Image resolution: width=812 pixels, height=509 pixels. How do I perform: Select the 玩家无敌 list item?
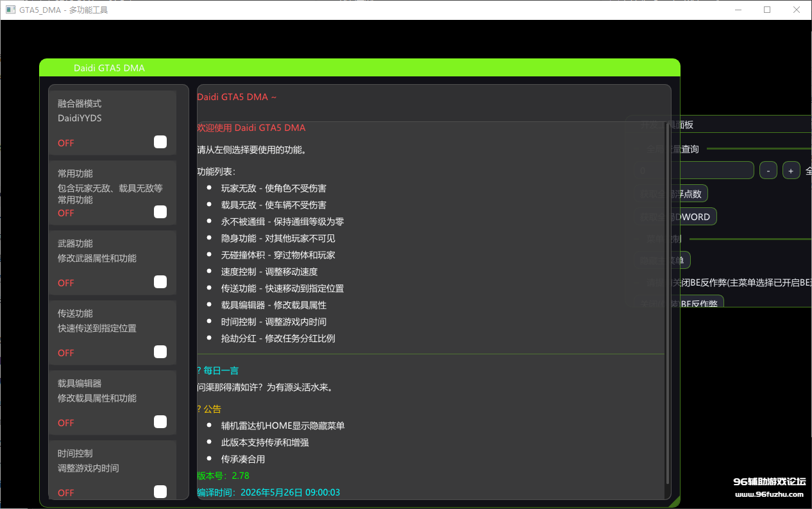pos(274,188)
